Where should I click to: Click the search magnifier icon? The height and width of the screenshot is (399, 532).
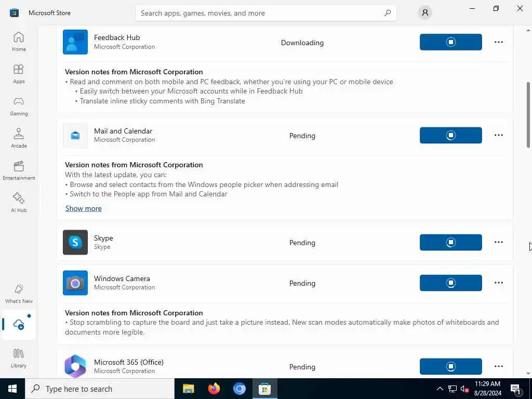pos(388,13)
